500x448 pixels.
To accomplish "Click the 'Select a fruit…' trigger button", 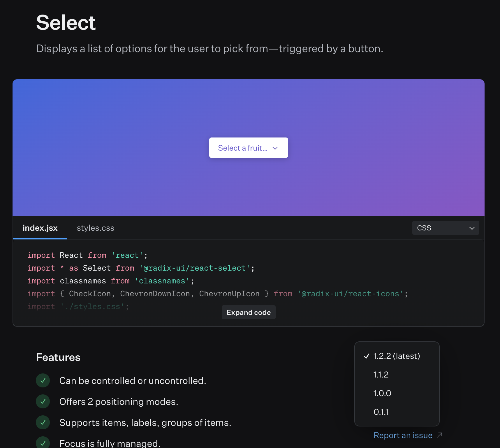I will pos(248,148).
